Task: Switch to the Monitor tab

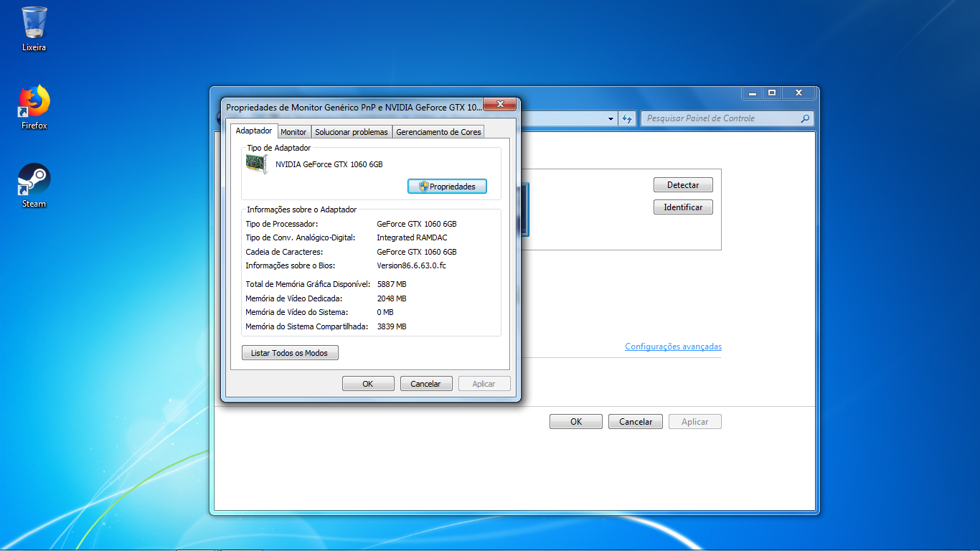Action: (293, 132)
